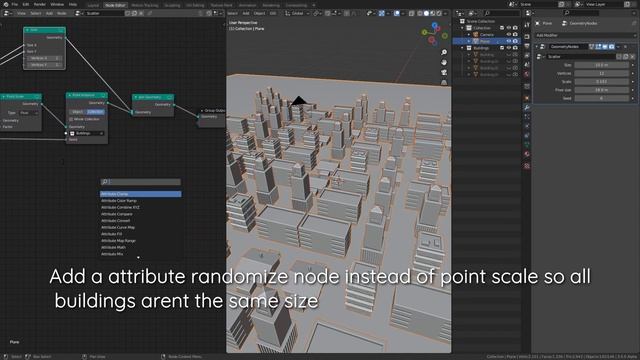Viewport: 640px width, 360px height.
Task: Open the Global transform orientation dropdown
Action: [x=298, y=13]
